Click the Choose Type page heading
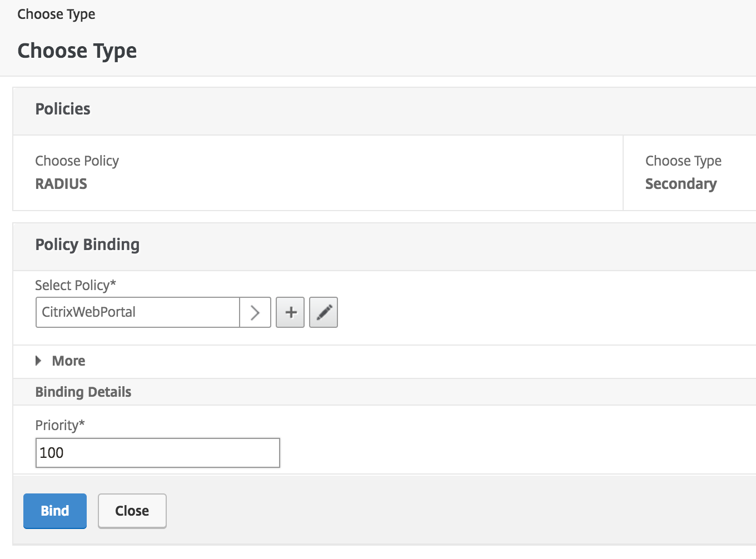This screenshot has width=756, height=559. 77,51
